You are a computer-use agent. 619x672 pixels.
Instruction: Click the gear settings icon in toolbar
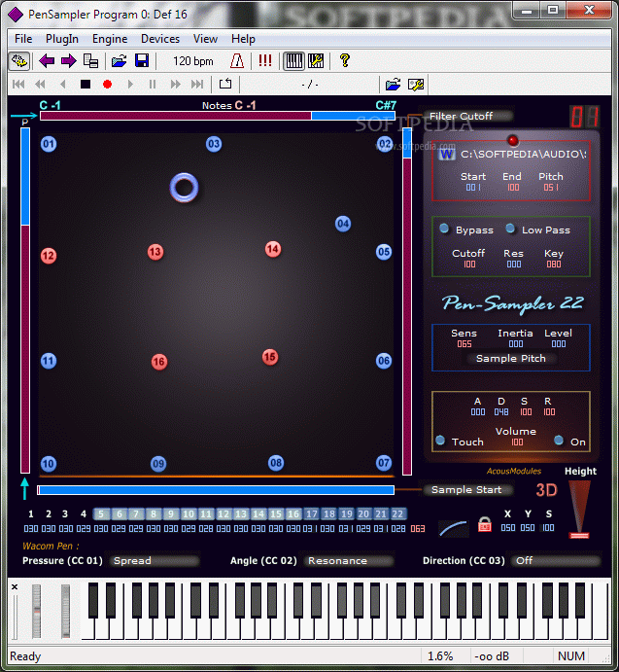coord(19,61)
